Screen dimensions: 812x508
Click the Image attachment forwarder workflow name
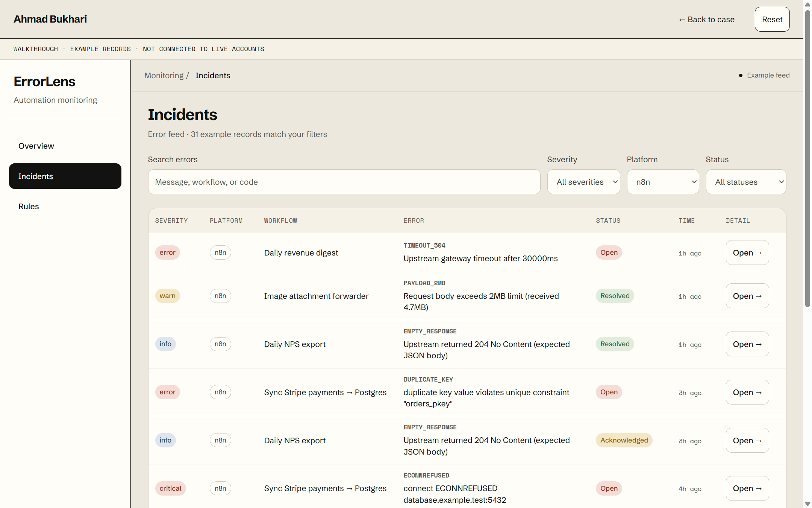[316, 296]
